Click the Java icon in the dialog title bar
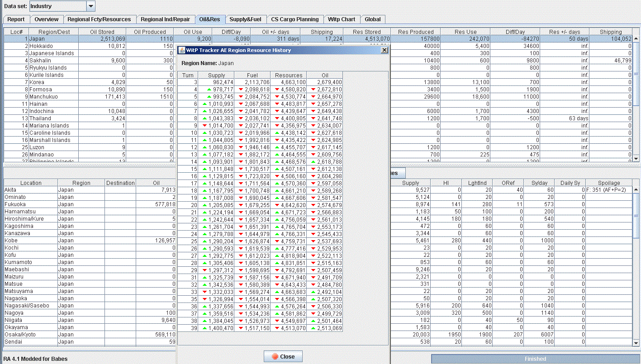The height and width of the screenshot is (364, 641). coord(182,50)
